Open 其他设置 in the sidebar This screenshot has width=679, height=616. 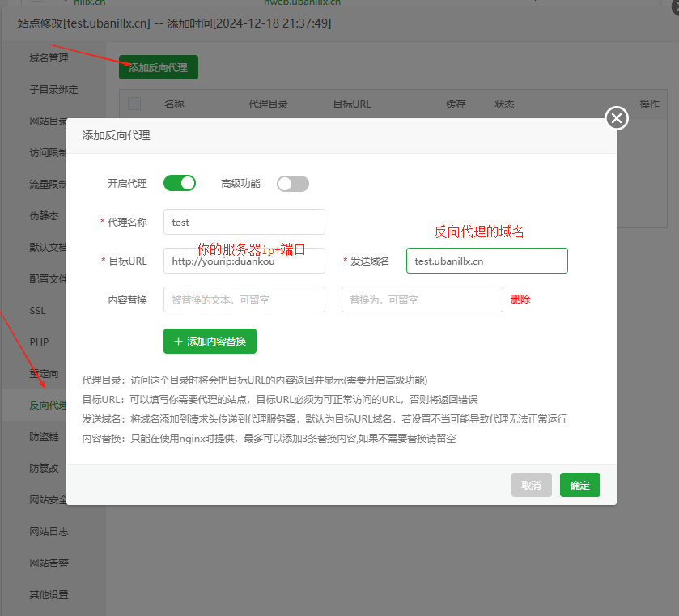[49, 595]
